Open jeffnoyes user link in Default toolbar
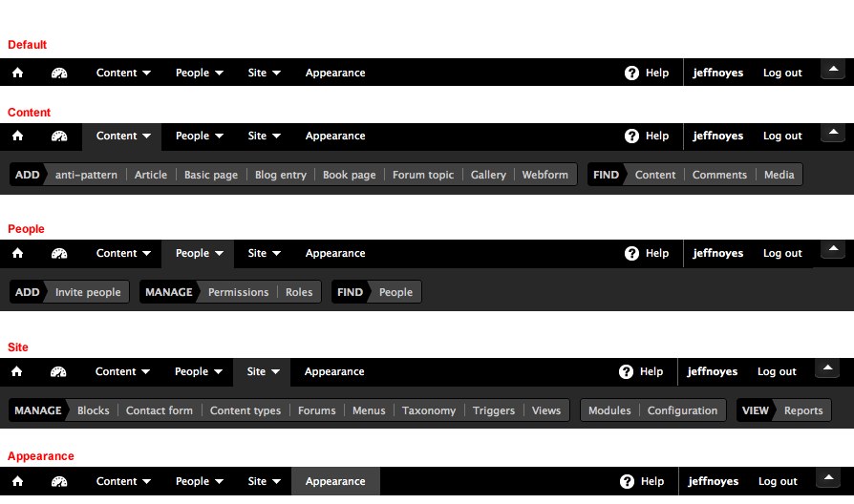This screenshot has height=504, width=854. pyautogui.click(x=717, y=73)
